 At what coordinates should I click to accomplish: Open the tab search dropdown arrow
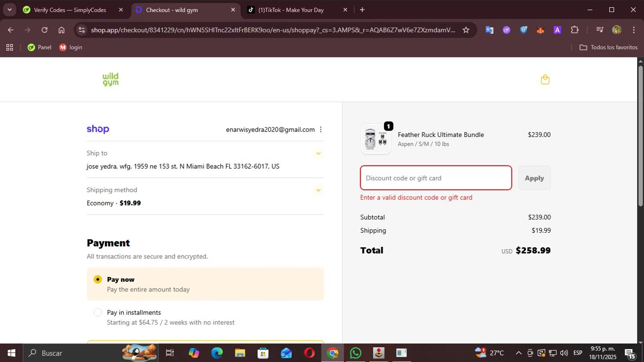point(9,9)
